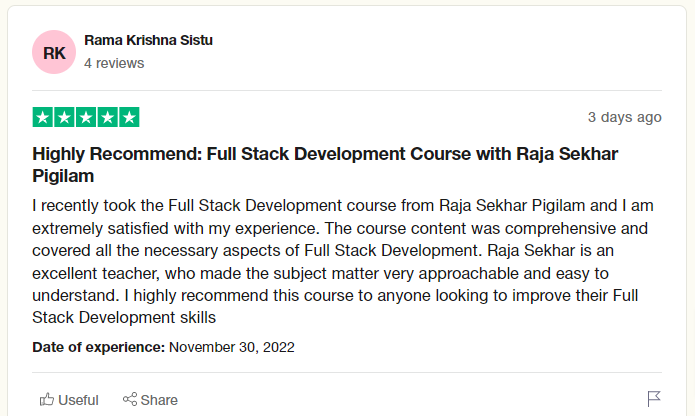Click the fifth green rating star

pos(129,117)
